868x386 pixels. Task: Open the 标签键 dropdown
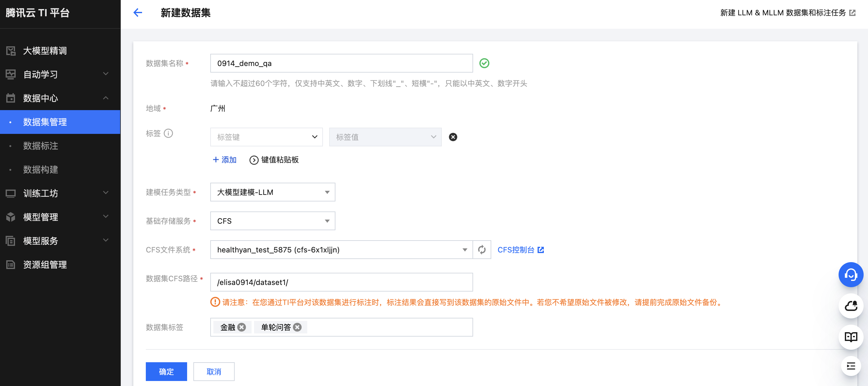[x=266, y=137]
